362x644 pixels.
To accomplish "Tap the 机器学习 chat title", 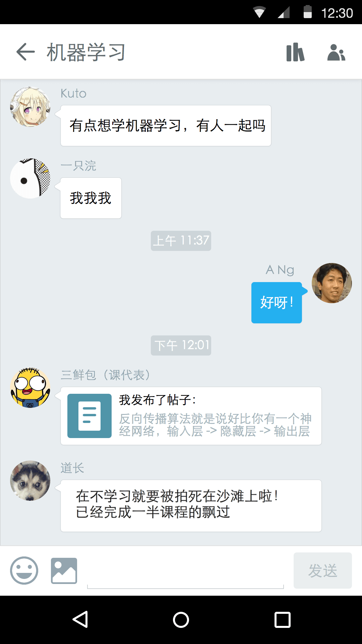I will point(86,52).
